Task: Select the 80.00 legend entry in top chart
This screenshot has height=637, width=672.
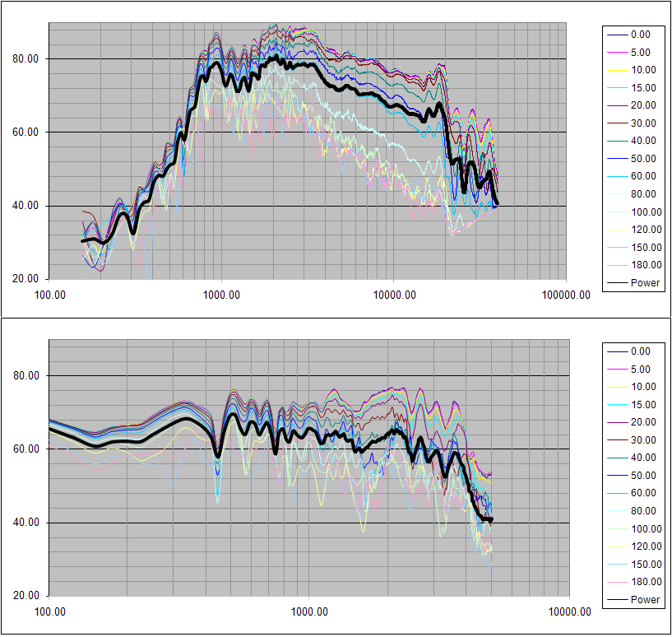Action: (x=632, y=194)
